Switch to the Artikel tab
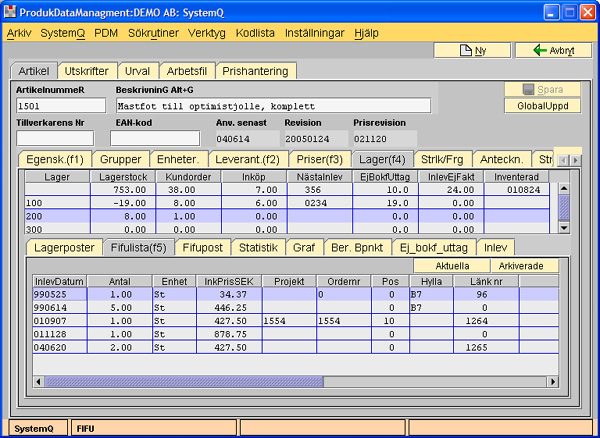Image resolution: width=600 pixels, height=438 pixels. pyautogui.click(x=34, y=71)
